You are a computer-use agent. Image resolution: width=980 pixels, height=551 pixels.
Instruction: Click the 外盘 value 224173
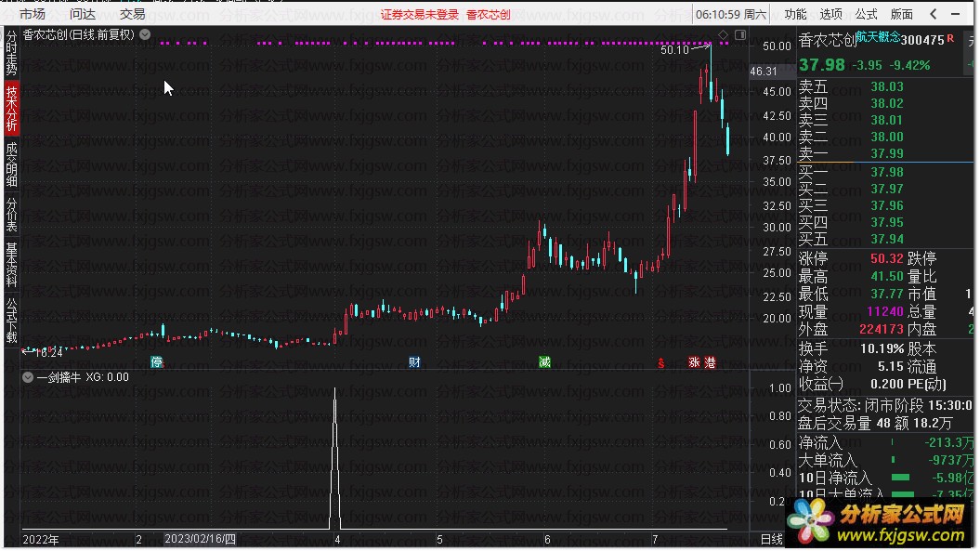coord(882,328)
